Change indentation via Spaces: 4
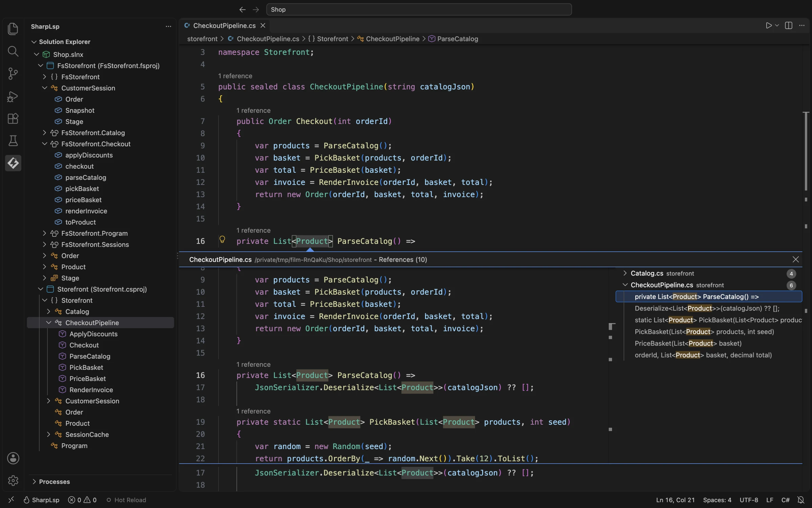This screenshot has height=508, width=812. click(x=717, y=500)
